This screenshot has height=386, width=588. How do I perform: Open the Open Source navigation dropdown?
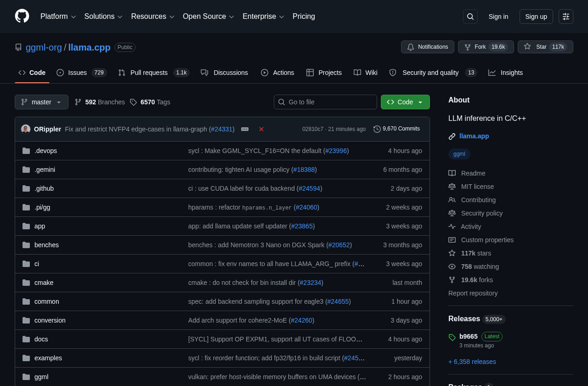(x=209, y=17)
